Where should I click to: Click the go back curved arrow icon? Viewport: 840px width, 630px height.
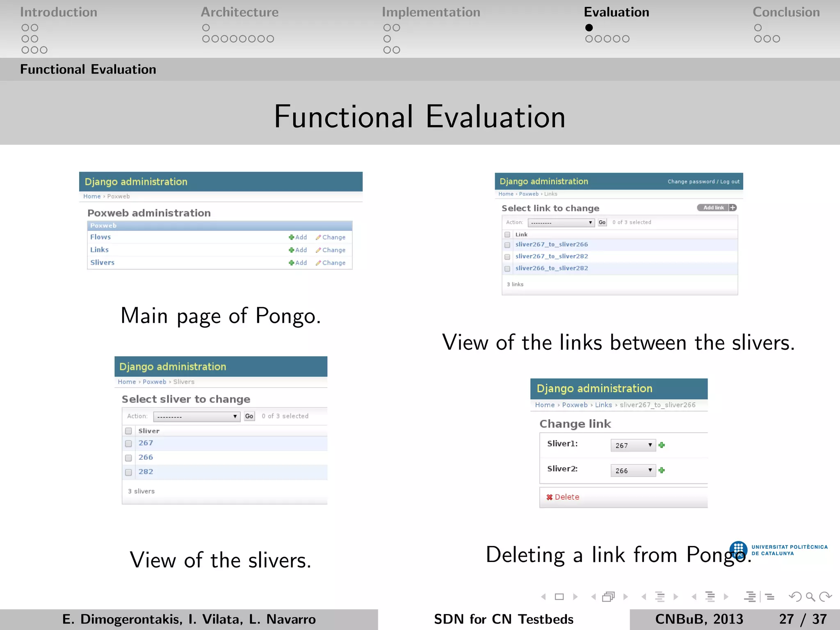click(795, 597)
